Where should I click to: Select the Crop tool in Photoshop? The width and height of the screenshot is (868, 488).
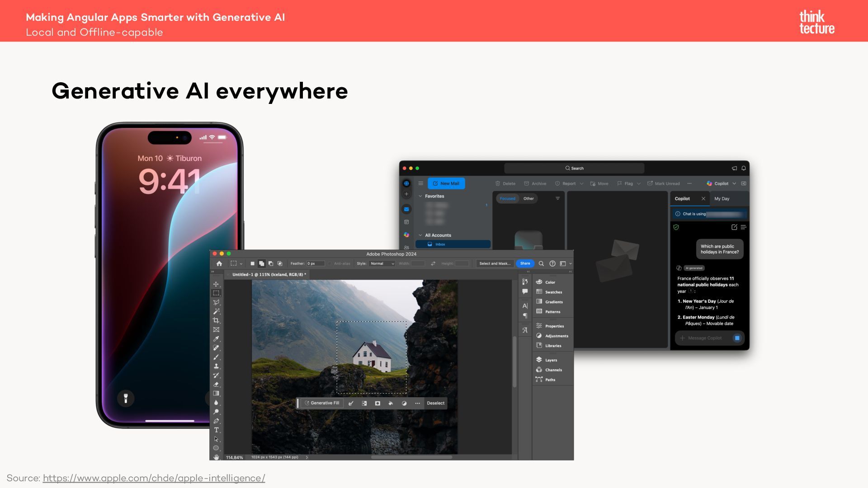216,320
